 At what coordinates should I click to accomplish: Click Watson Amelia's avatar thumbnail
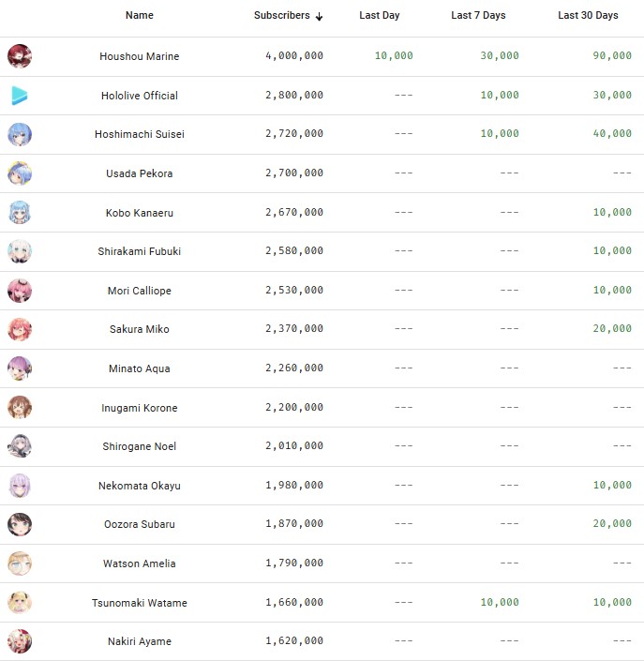pyautogui.click(x=20, y=563)
